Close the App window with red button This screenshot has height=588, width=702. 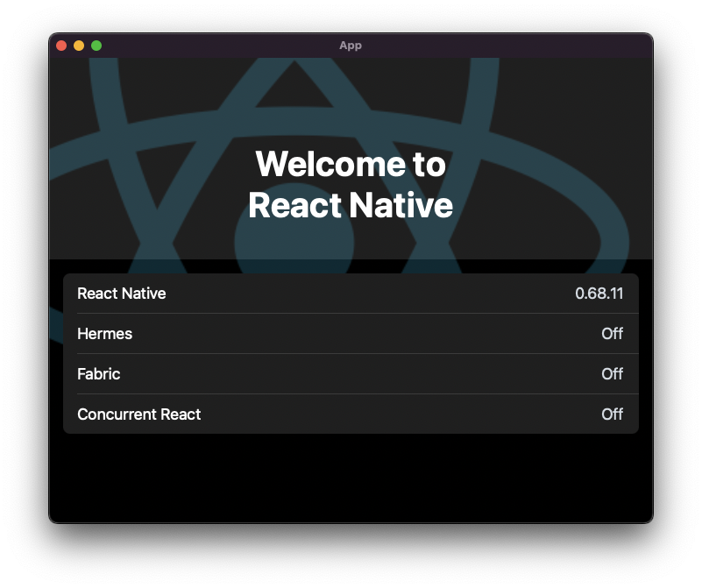[x=61, y=46]
